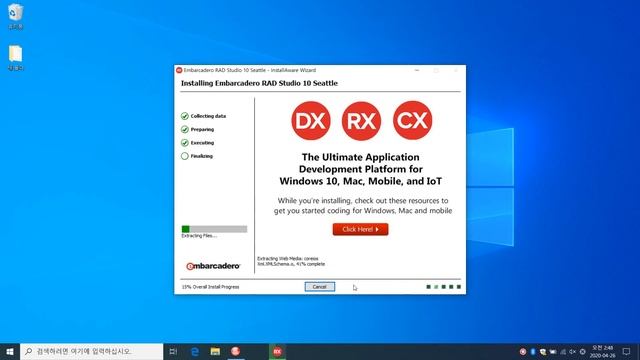640x360 pixels.
Task: Click the muted volume tray icon
Action: click(x=572, y=351)
